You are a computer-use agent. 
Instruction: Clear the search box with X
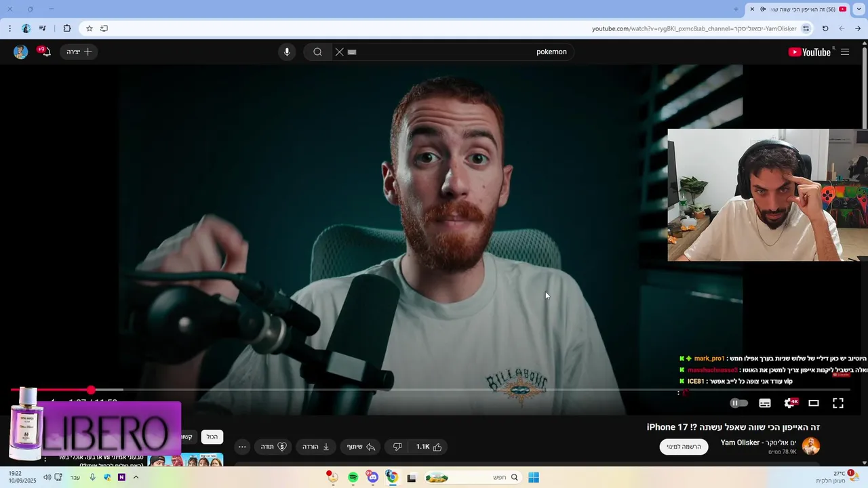point(340,52)
